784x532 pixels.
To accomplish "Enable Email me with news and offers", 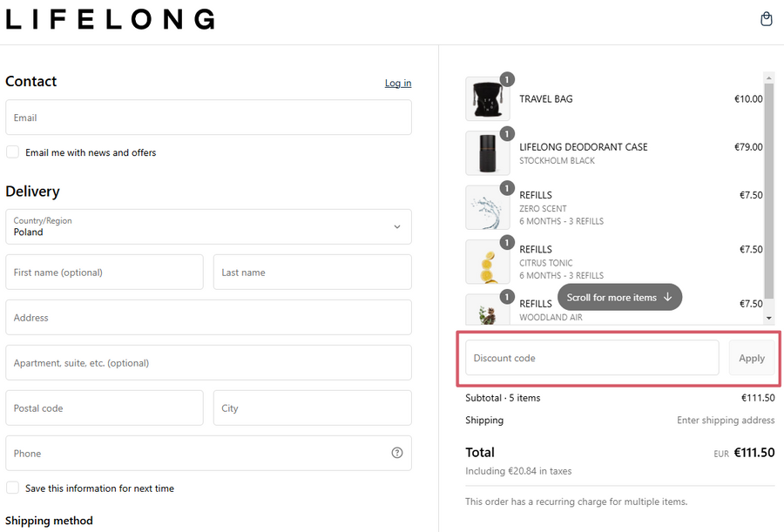I will click(13, 152).
